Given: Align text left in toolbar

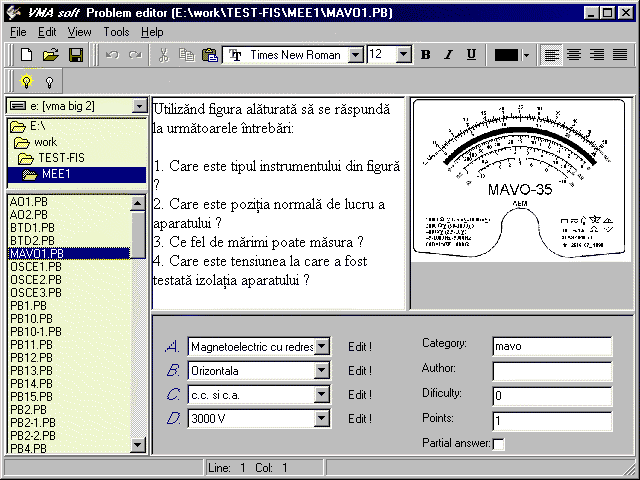Looking at the screenshot, I should click(x=552, y=55).
